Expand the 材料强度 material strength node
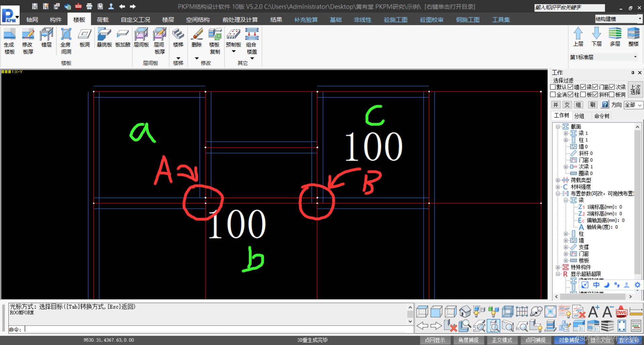Screen dimensions: 644x345 (557, 187)
